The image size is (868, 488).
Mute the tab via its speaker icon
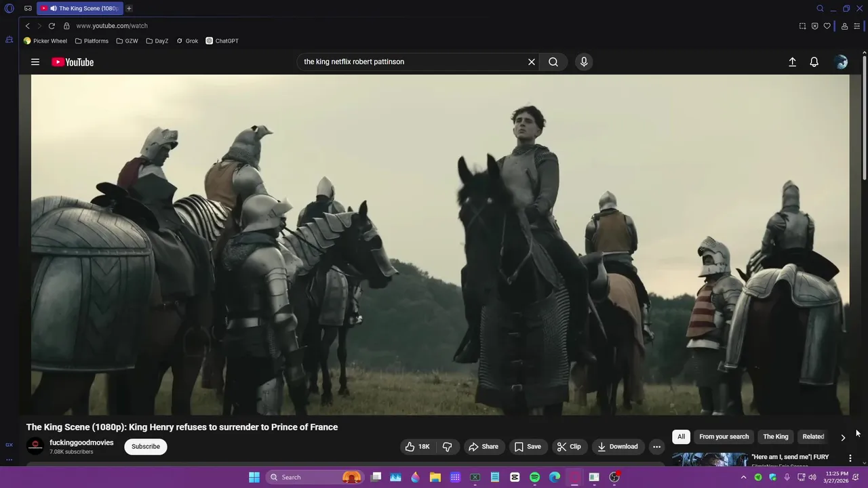pyautogui.click(x=53, y=8)
